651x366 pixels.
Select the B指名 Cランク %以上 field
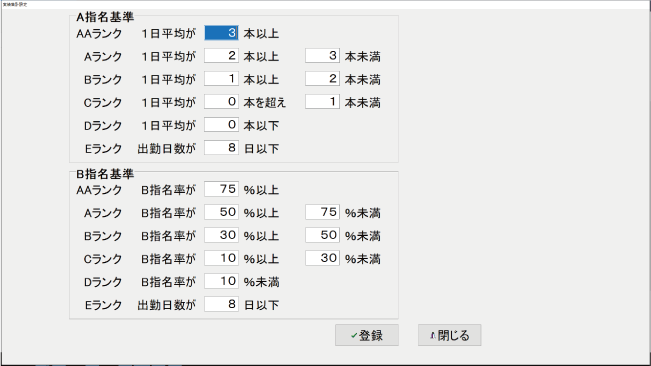click(x=221, y=259)
